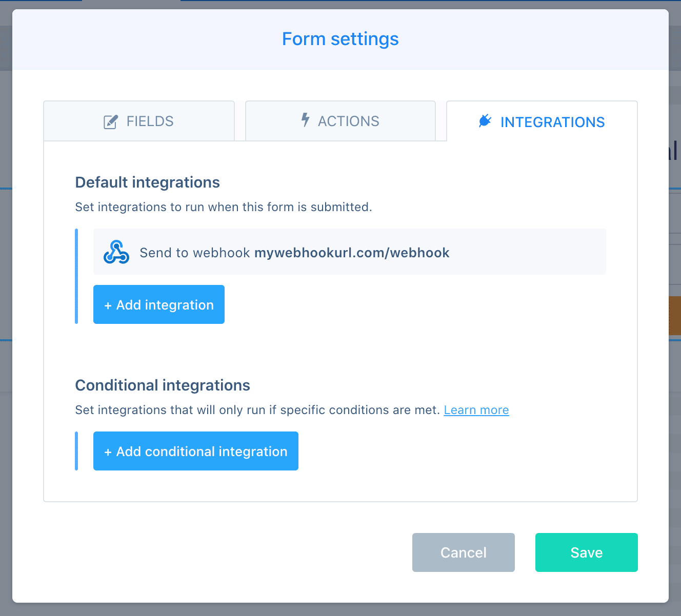Screen dimensions: 681x616
Task: Click 'Set integrations to run when this form is submitted' text
Action: click(x=224, y=207)
